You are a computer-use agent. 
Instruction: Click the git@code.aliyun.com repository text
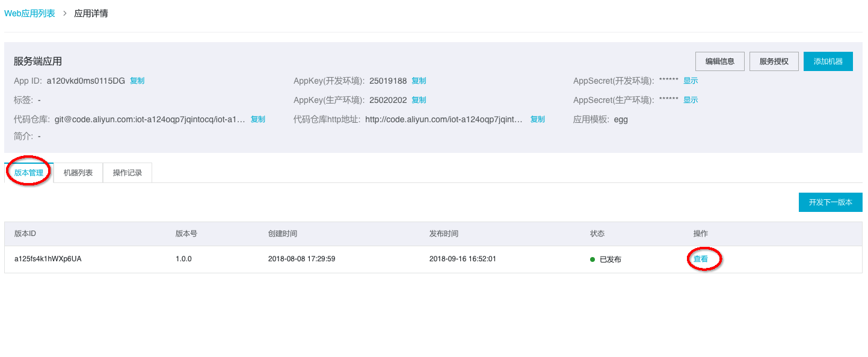tap(150, 119)
